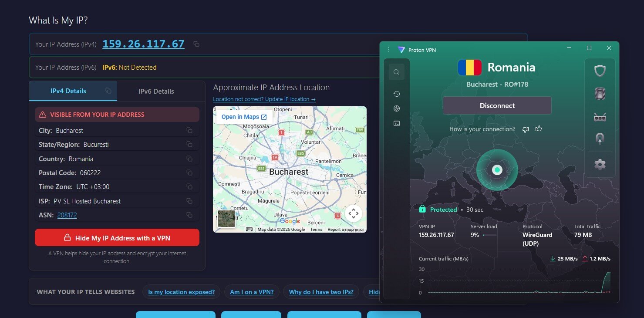Image resolution: width=644 pixels, height=318 pixels.
Task: Copy the State/Region Bucuresti value
Action: tap(189, 144)
